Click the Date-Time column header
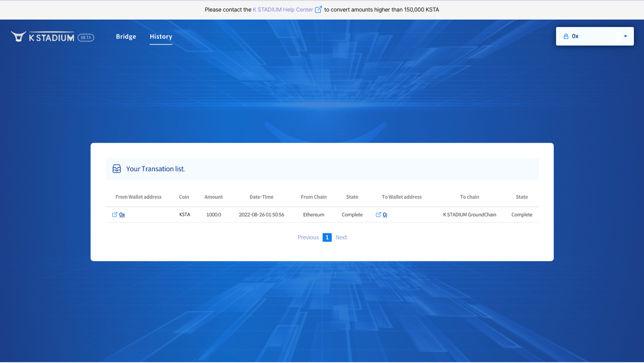644x363 pixels. point(261,197)
